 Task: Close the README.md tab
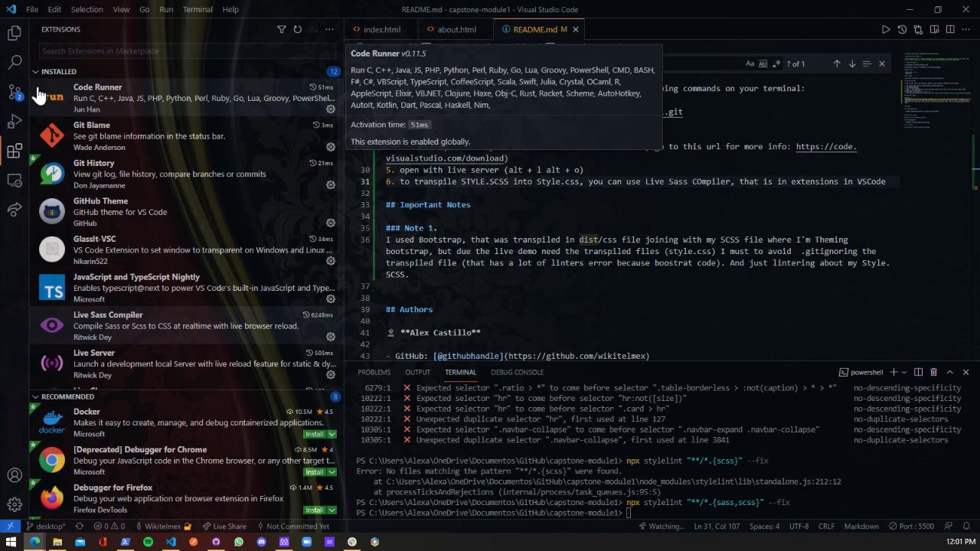coord(576,29)
